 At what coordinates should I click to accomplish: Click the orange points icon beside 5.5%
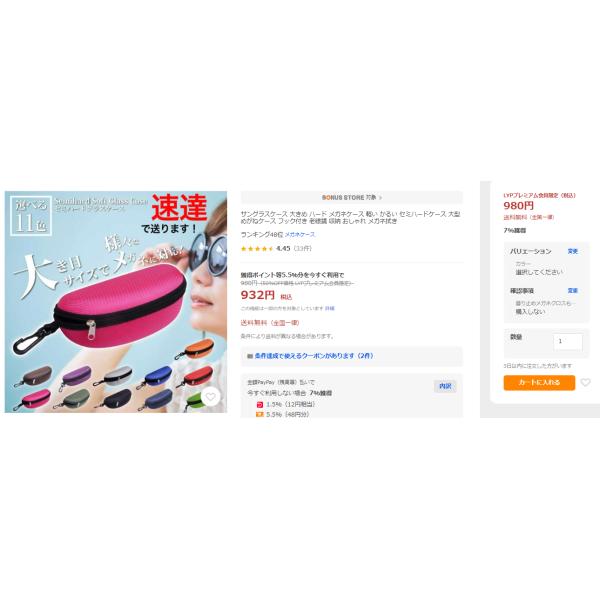point(260,414)
